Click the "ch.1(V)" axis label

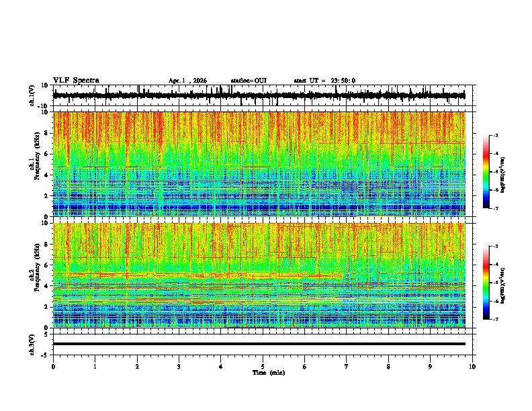pyautogui.click(x=32, y=95)
